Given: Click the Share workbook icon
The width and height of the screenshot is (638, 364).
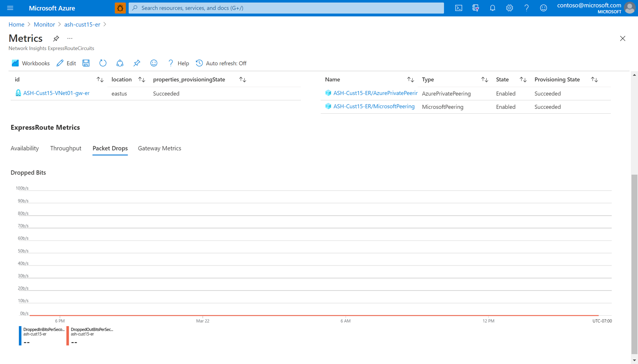Looking at the screenshot, I should [x=120, y=63].
